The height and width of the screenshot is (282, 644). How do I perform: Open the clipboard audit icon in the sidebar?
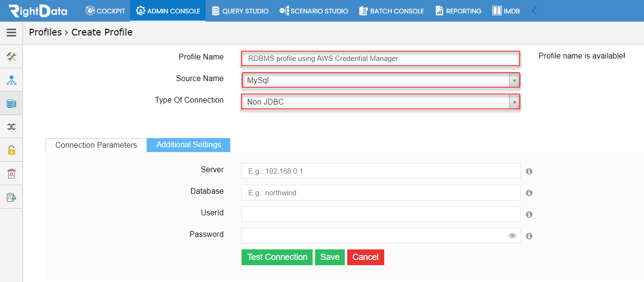click(11, 196)
